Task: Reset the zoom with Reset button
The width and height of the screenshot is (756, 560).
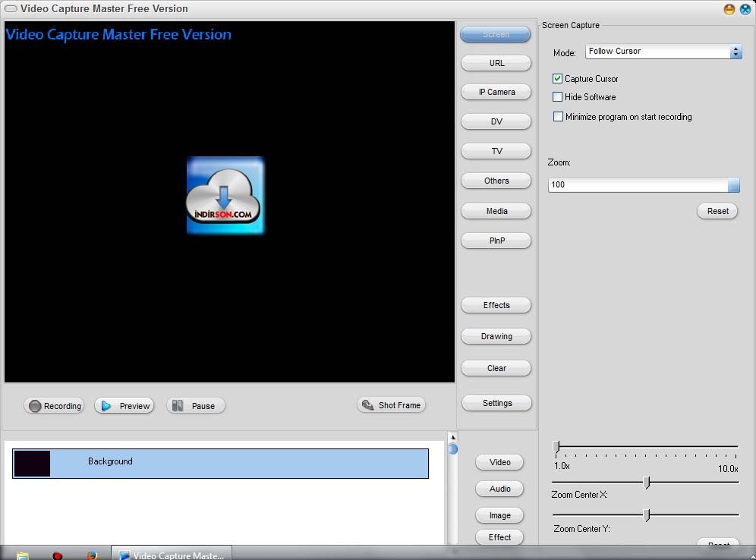Action: pyautogui.click(x=717, y=211)
